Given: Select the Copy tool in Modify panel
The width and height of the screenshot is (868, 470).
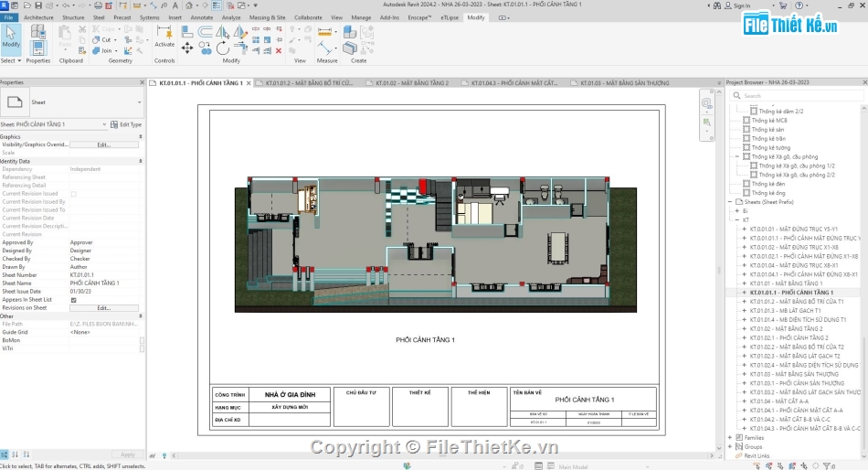Looking at the screenshot, I should click(205, 48).
